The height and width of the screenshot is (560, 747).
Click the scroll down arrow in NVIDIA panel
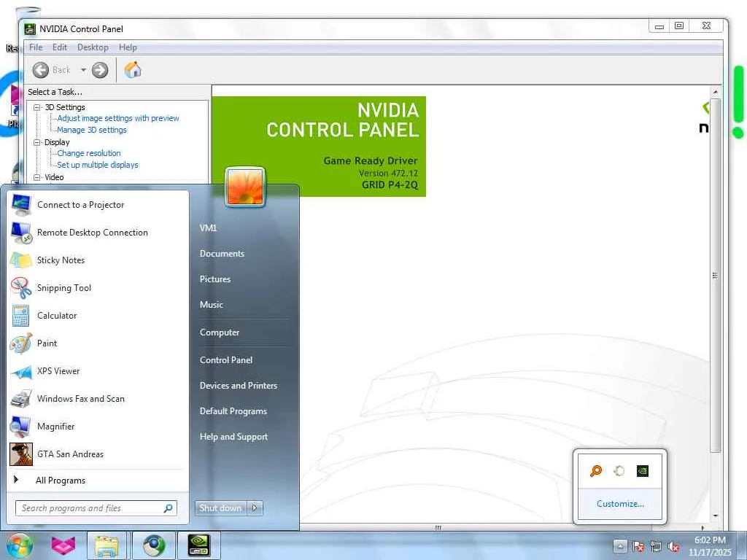[715, 516]
